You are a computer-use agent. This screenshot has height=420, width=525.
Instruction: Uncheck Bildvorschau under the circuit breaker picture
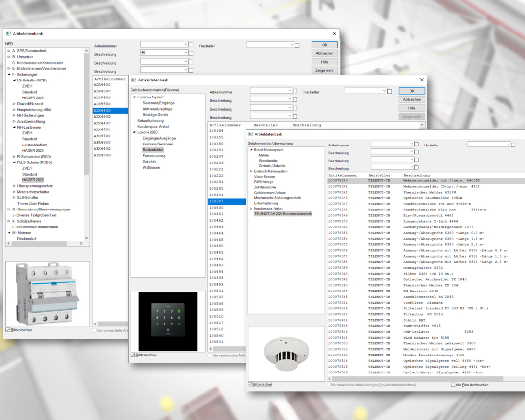(x=8, y=330)
